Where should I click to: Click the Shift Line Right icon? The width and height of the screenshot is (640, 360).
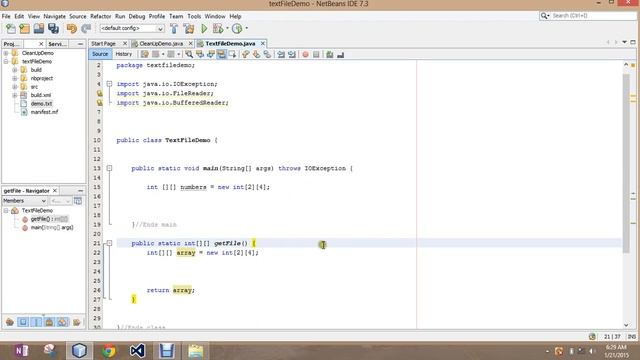click(291, 54)
